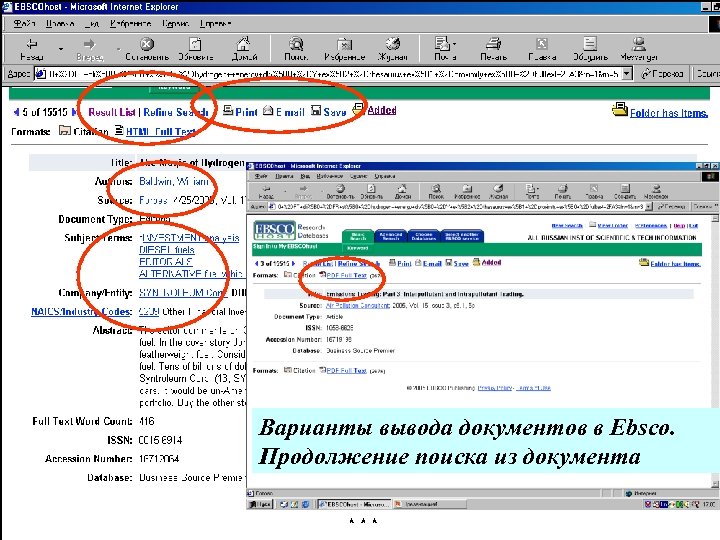Click the 'Result List' link in main page
Screen dimensions: 720x540
pyautogui.click(x=112, y=112)
